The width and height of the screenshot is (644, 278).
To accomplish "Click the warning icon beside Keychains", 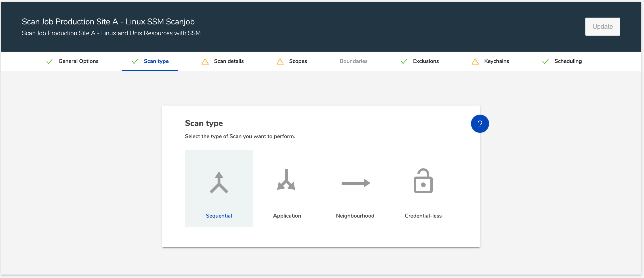I will click(x=475, y=61).
